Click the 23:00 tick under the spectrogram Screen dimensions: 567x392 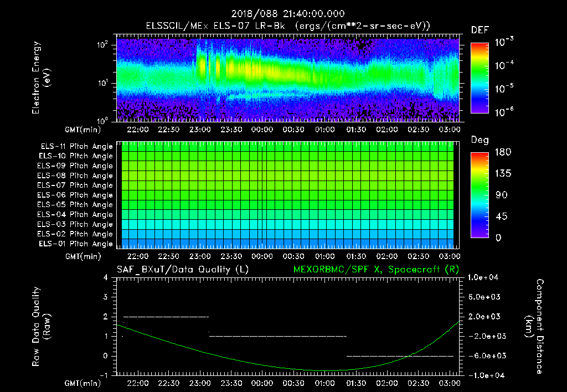(x=200, y=130)
